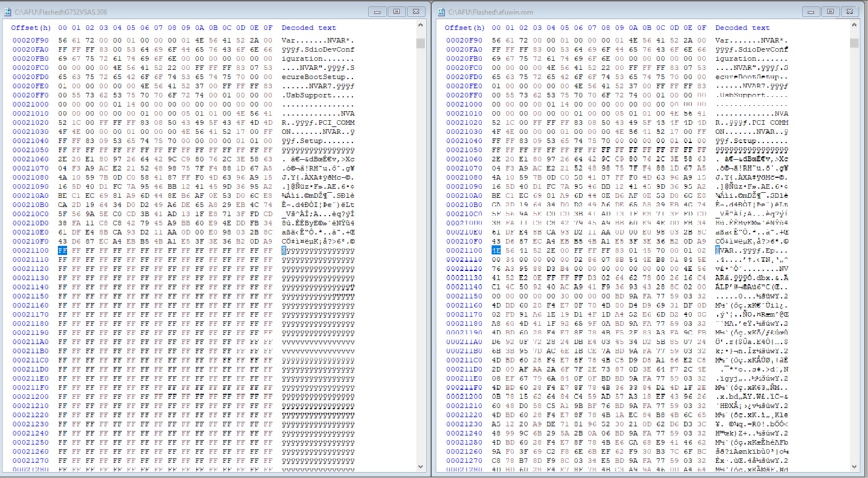868x478 pixels.
Task: Click title text C:\AFU\Flashed\G752VSAS.306
Action: tap(60, 12)
